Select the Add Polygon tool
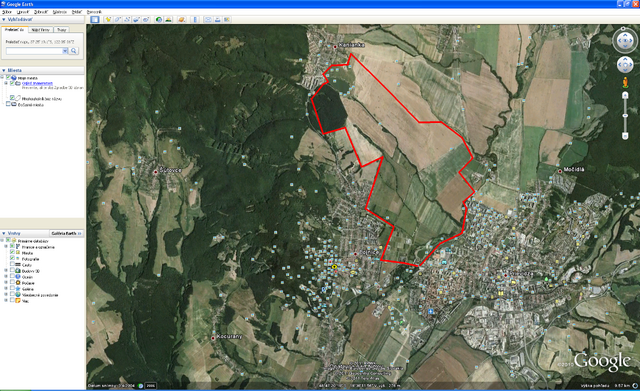The image size is (640, 391). [118, 20]
